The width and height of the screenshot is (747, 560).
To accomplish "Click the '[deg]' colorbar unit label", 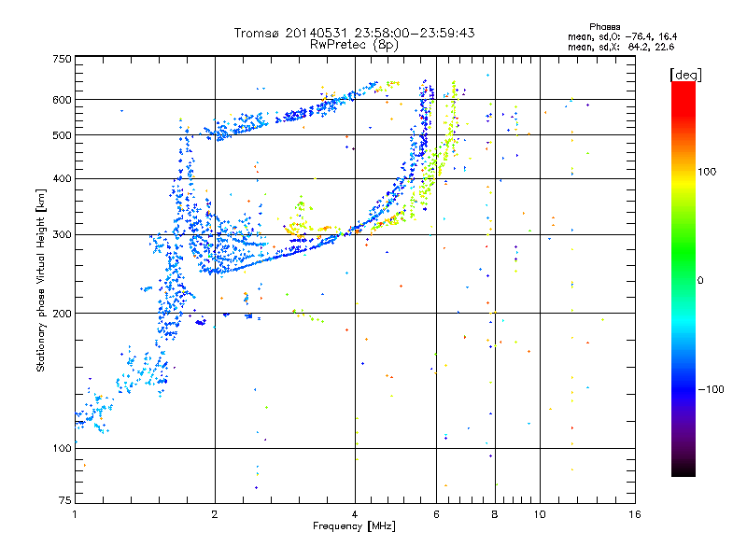I will 685,75.
